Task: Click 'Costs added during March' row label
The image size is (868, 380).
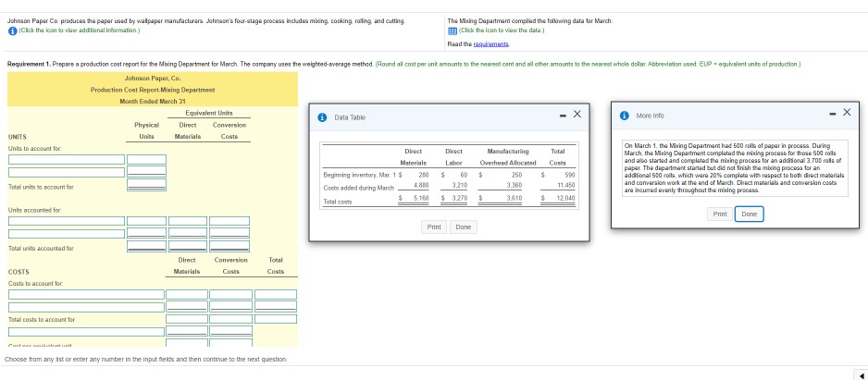Action: tap(358, 187)
